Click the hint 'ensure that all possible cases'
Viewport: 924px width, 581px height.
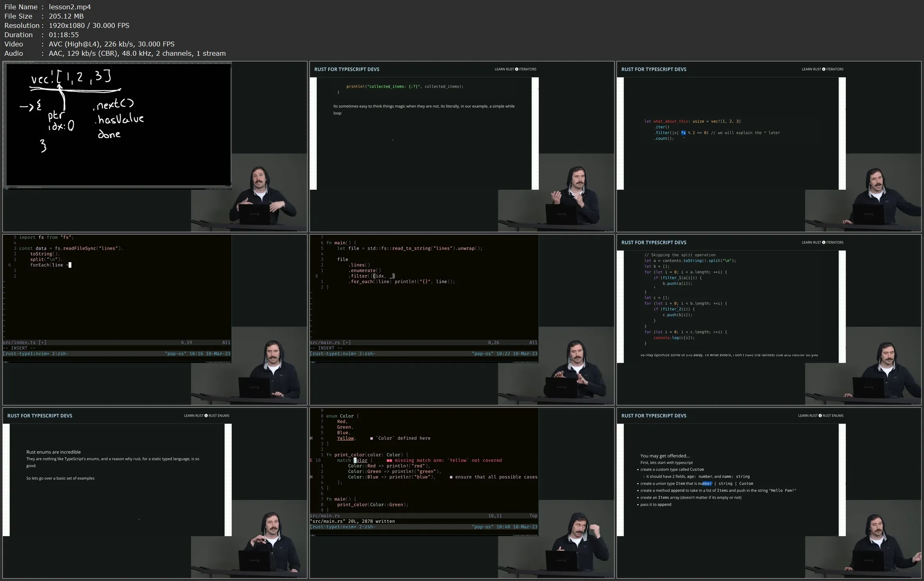pos(496,477)
